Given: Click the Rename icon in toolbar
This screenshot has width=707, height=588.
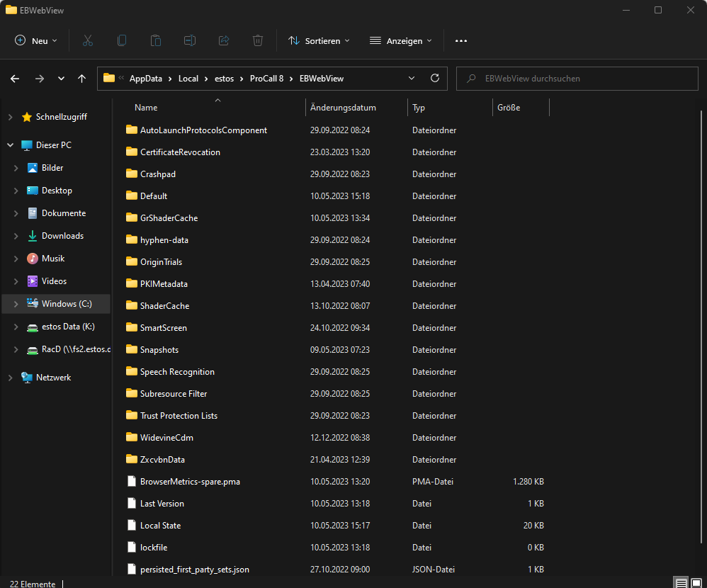Looking at the screenshot, I should (190, 41).
